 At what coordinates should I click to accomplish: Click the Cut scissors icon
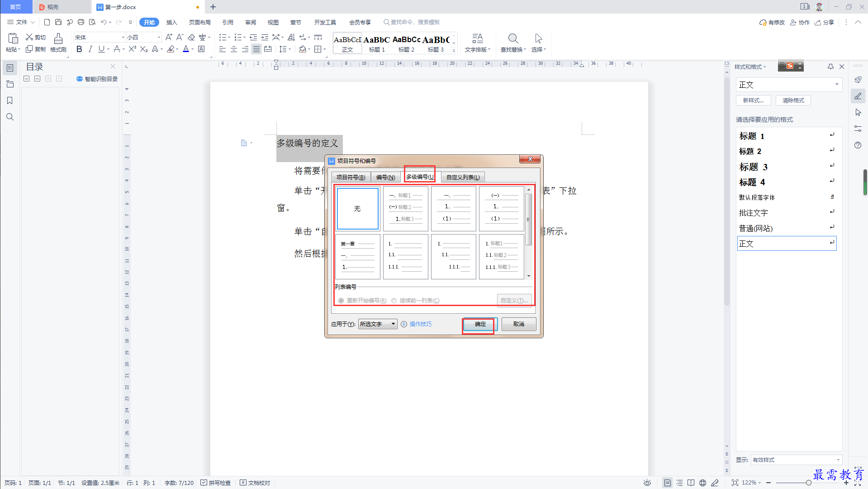[29, 37]
